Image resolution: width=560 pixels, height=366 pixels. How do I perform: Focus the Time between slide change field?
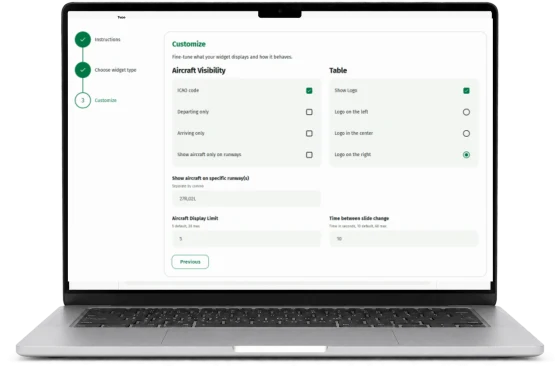[404, 239]
